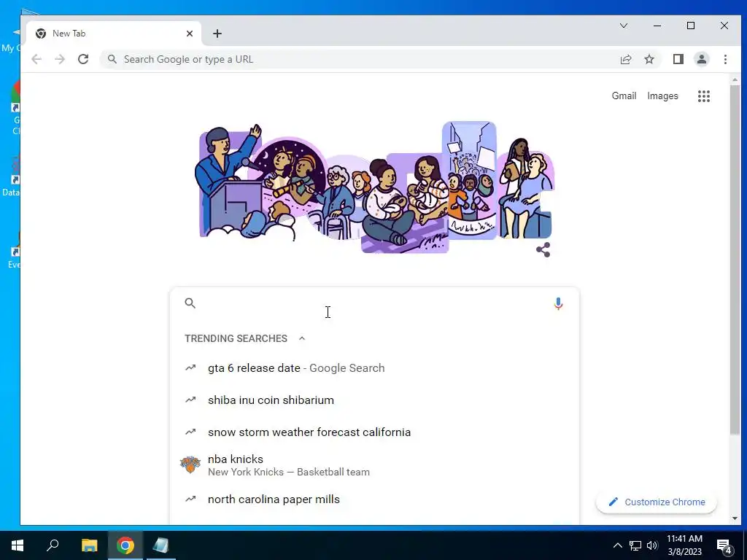This screenshot has width=747, height=560.
Task: Open the tab search dropdown chevron
Action: [x=624, y=26]
